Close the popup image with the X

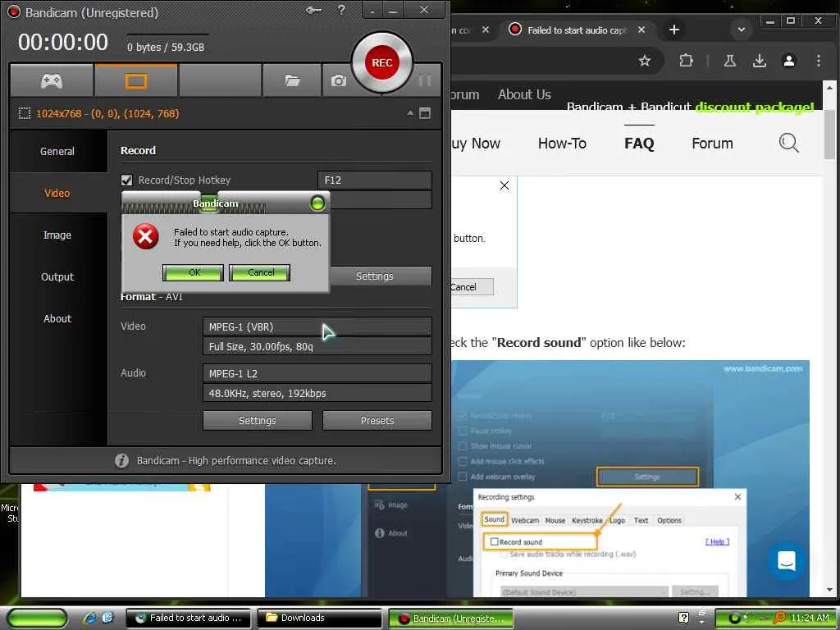tap(504, 185)
